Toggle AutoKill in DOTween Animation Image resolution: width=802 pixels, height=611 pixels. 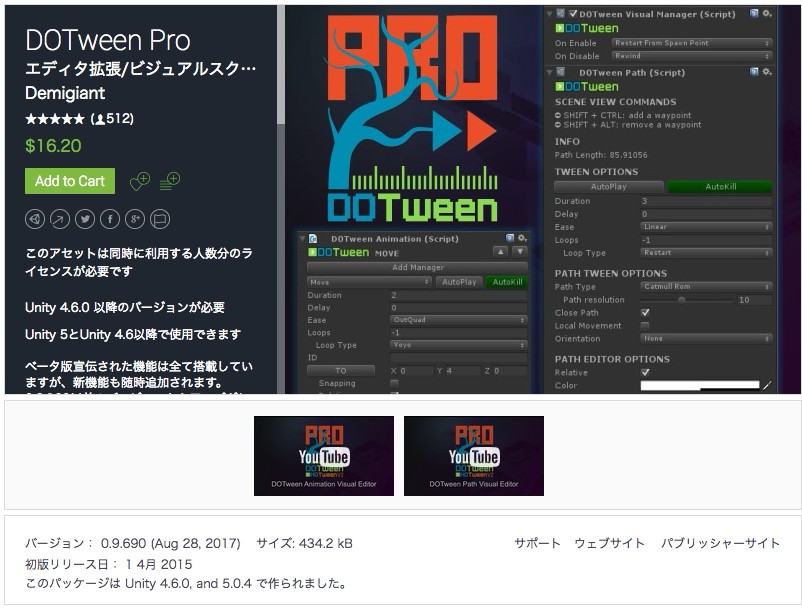click(x=507, y=282)
